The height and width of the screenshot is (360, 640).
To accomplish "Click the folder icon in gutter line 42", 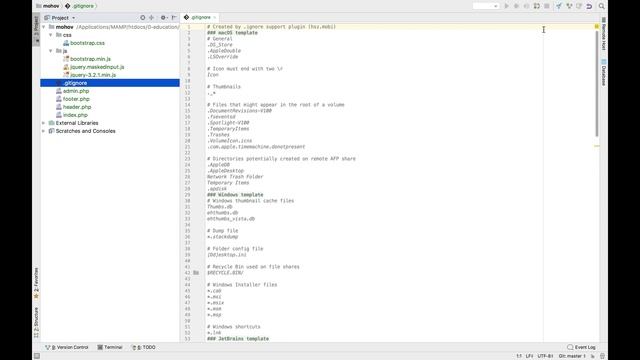I will (x=196, y=273).
